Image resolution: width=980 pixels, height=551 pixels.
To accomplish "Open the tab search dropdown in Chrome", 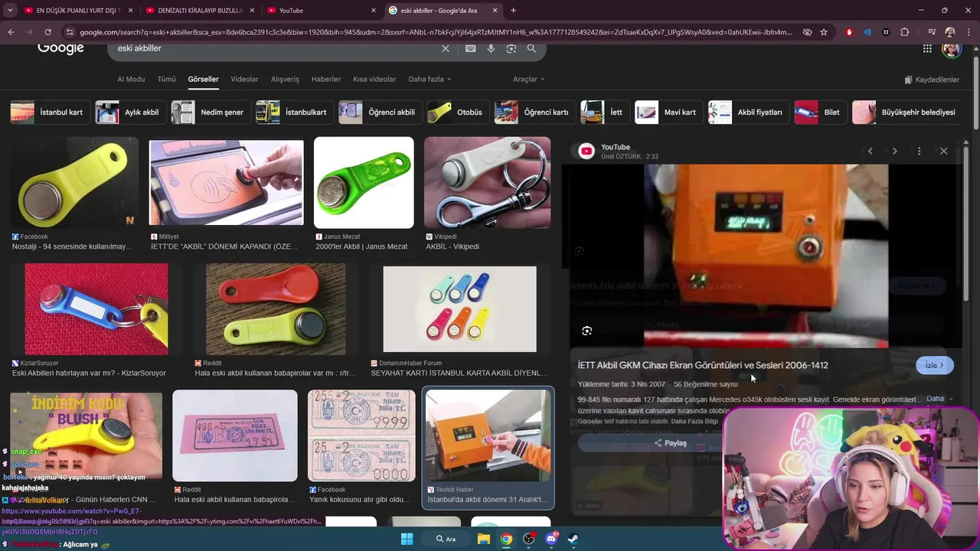I will (x=10, y=10).
